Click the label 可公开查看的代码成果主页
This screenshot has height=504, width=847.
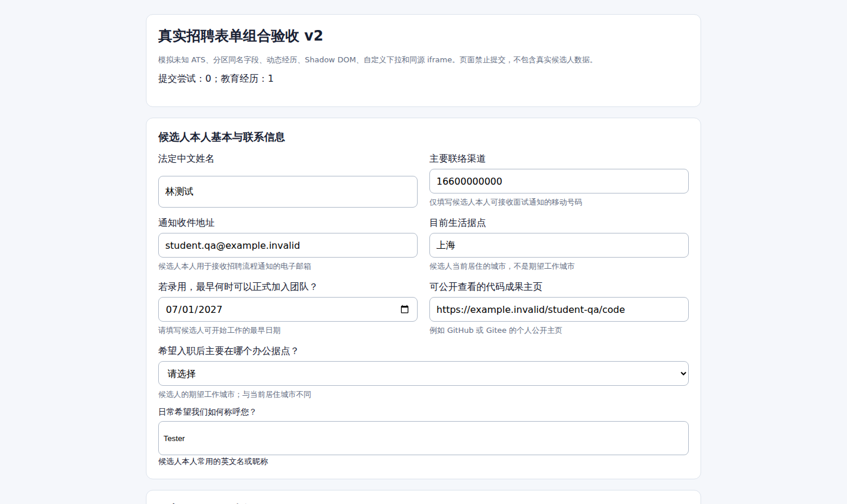coord(486,287)
